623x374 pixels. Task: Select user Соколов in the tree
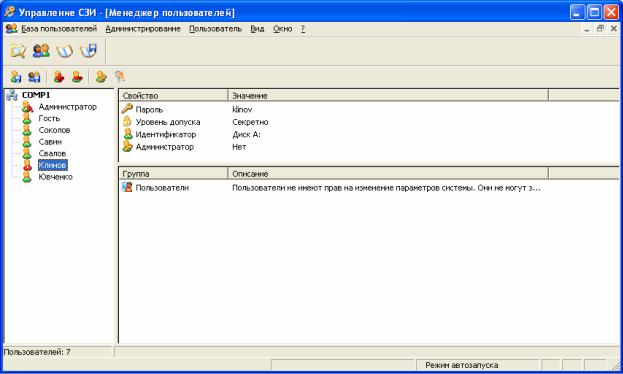(54, 130)
